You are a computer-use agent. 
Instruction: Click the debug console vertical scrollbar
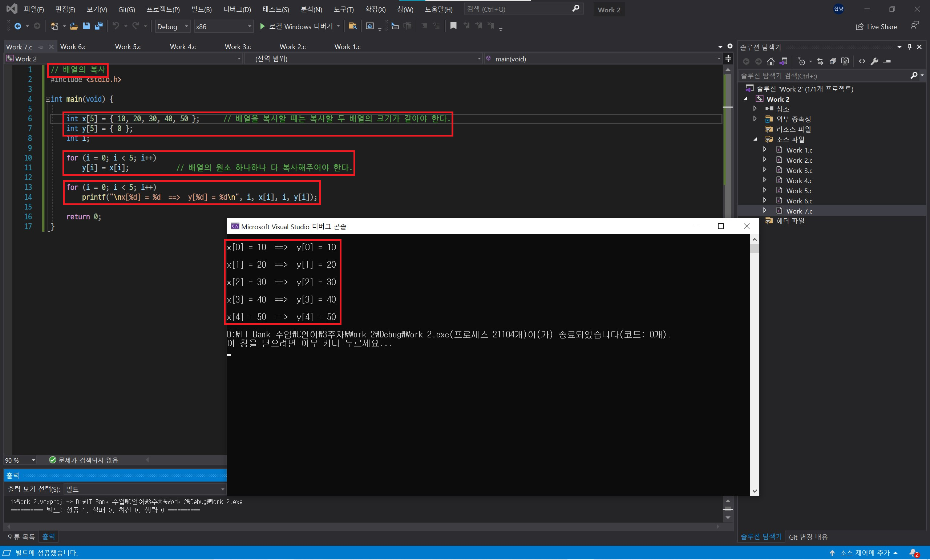[x=754, y=362]
